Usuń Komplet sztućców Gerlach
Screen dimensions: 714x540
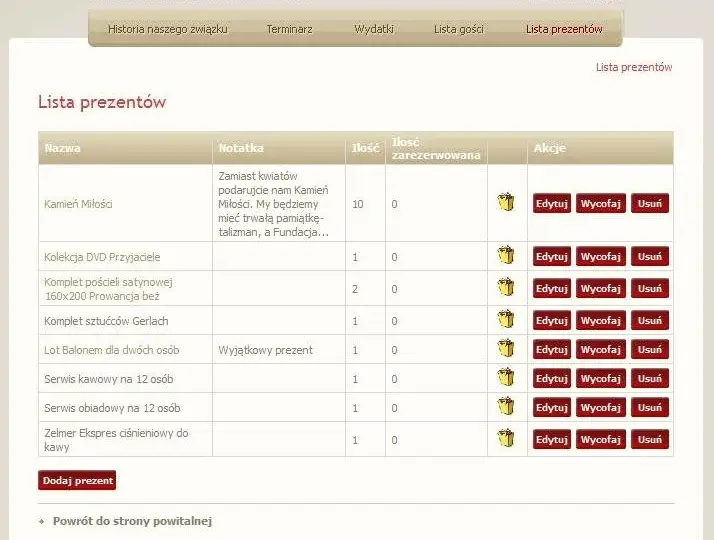point(650,321)
